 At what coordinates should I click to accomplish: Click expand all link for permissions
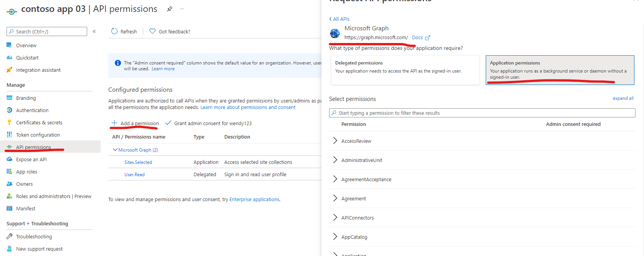tap(623, 98)
